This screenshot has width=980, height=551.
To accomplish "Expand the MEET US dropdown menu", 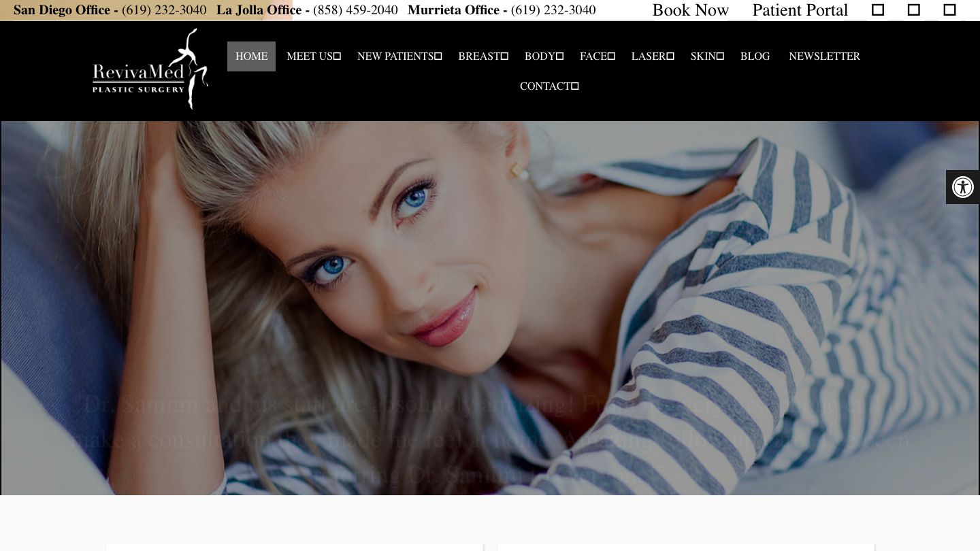I will click(x=314, y=56).
